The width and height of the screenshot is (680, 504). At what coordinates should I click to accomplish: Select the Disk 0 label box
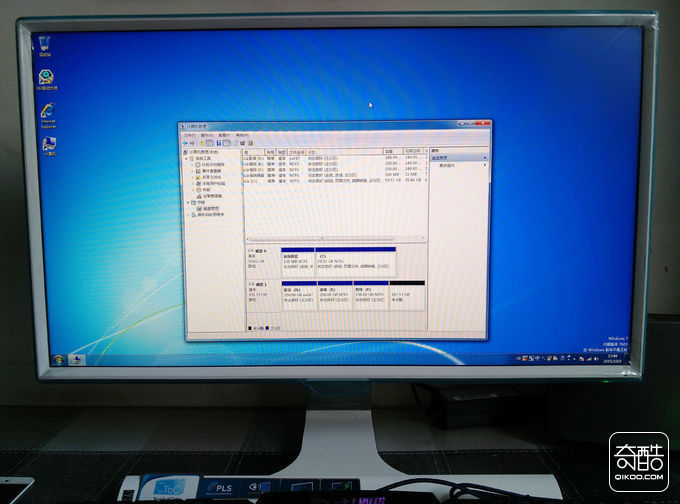click(263, 262)
